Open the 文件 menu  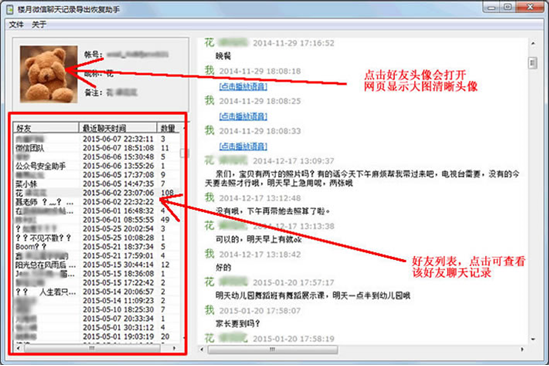point(16,25)
